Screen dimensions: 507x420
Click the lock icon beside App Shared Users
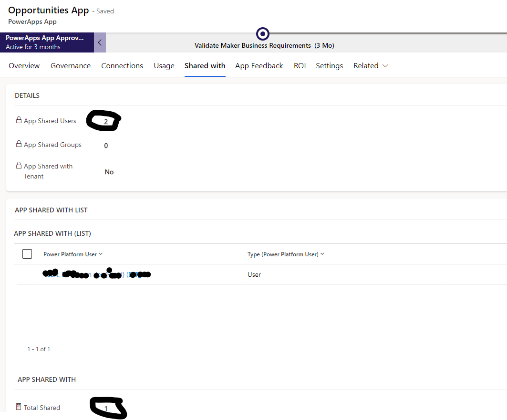tap(20, 120)
